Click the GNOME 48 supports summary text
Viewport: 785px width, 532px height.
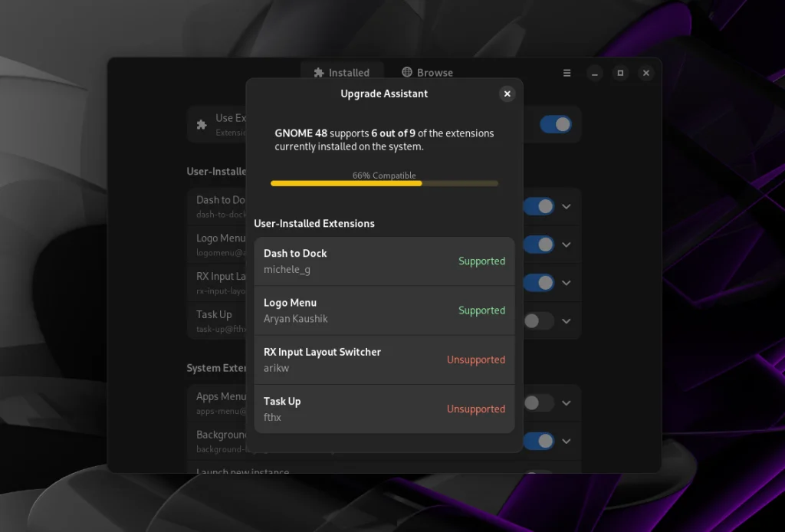point(384,140)
